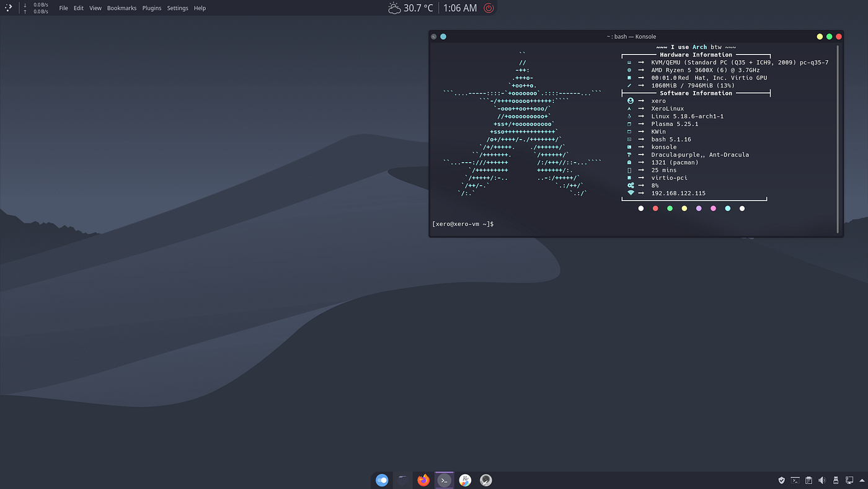Open the disk utility icon in dock
This screenshot has height=489, width=868.
[x=486, y=480]
